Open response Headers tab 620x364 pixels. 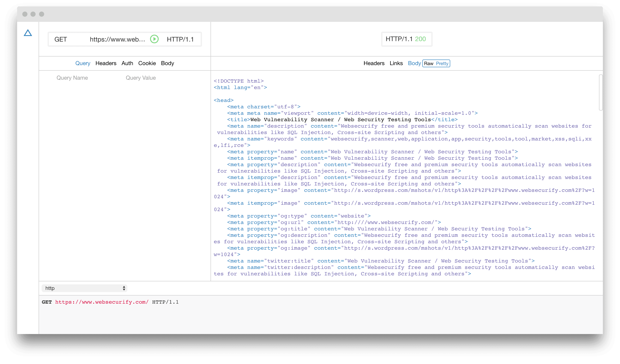coord(374,63)
